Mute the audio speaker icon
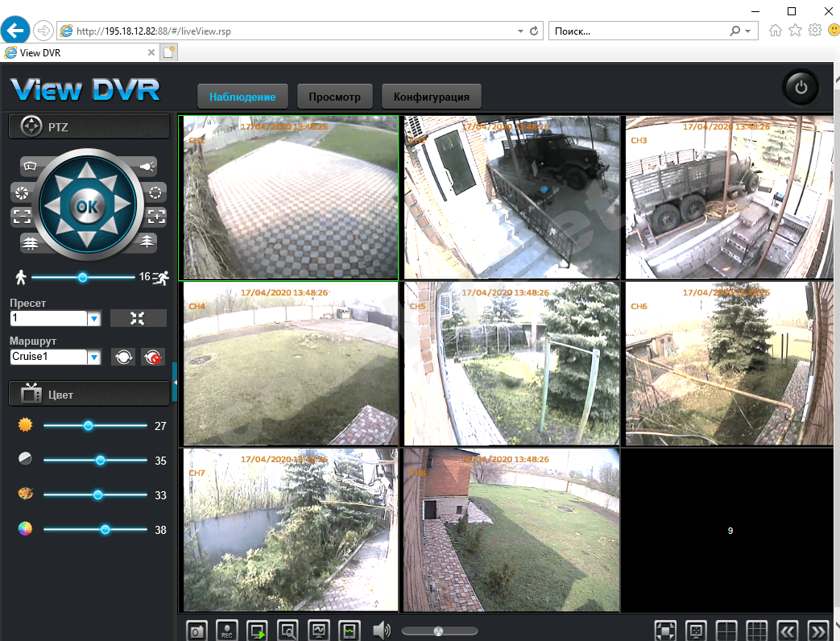Image resolution: width=840 pixels, height=641 pixels. [382, 631]
